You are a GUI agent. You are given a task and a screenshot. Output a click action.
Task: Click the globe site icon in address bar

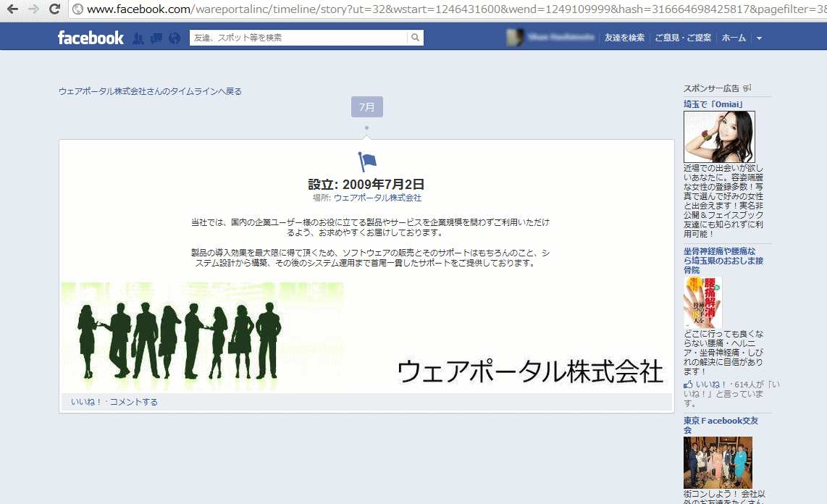77,9
